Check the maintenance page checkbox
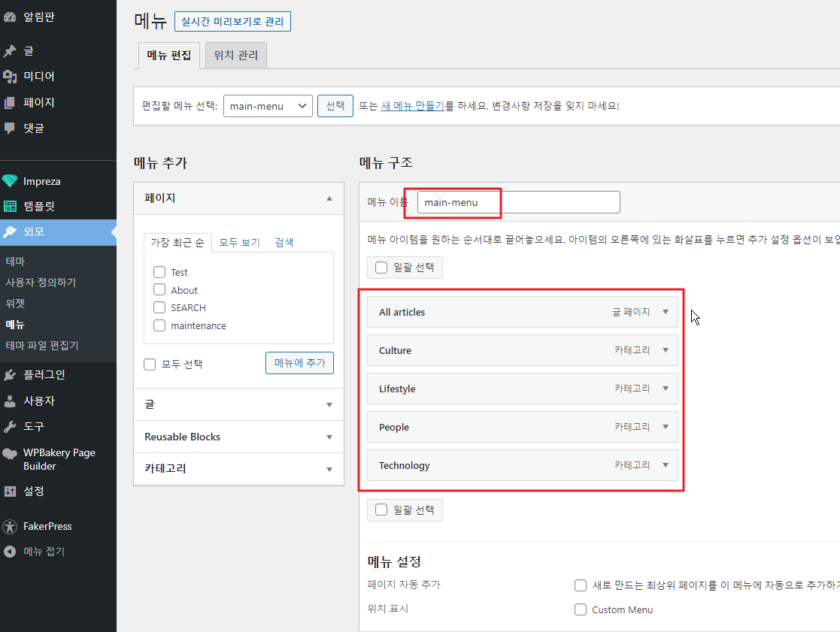The height and width of the screenshot is (632, 840). click(159, 325)
